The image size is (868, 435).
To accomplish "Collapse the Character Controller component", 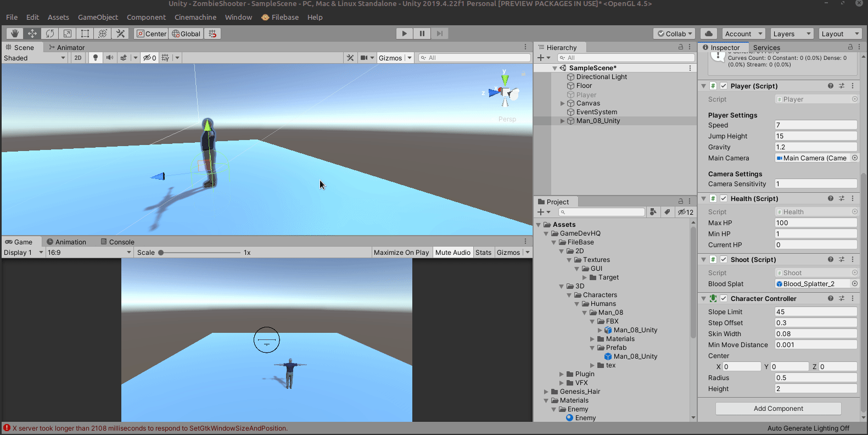I will tap(704, 298).
